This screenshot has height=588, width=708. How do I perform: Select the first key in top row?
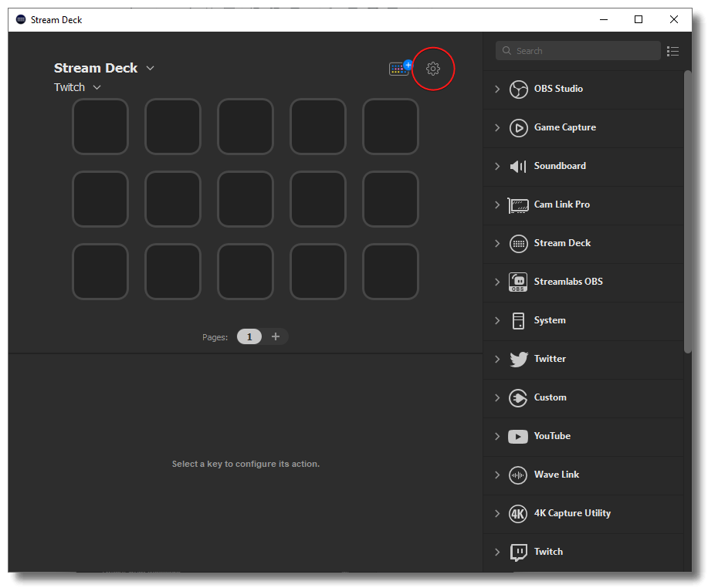pyautogui.click(x=100, y=127)
